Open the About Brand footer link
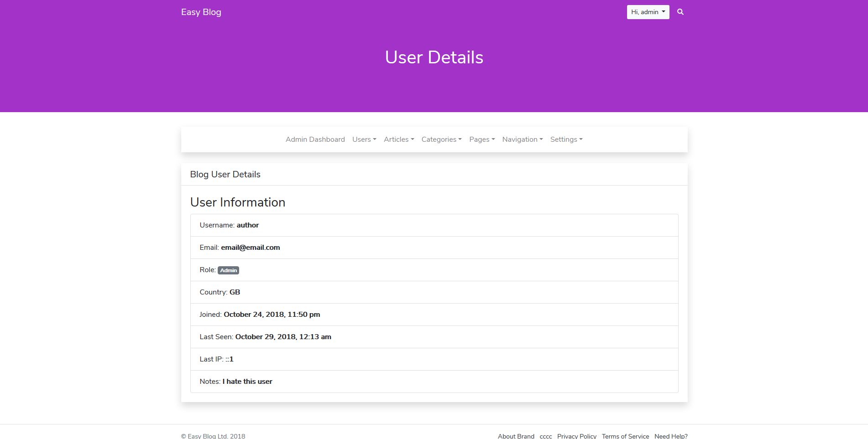The image size is (868, 439). coord(516,436)
